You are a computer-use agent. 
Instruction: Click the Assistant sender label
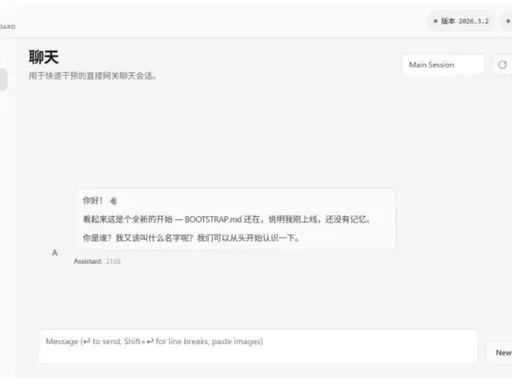coord(87,261)
